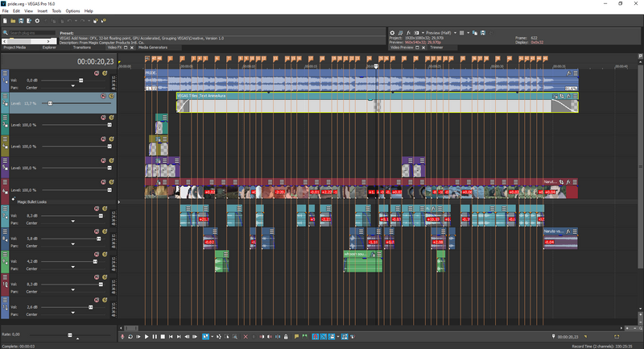The height and width of the screenshot is (349, 644).
Task: Expand the Magic Bullet Looks track group
Action: [13, 201]
